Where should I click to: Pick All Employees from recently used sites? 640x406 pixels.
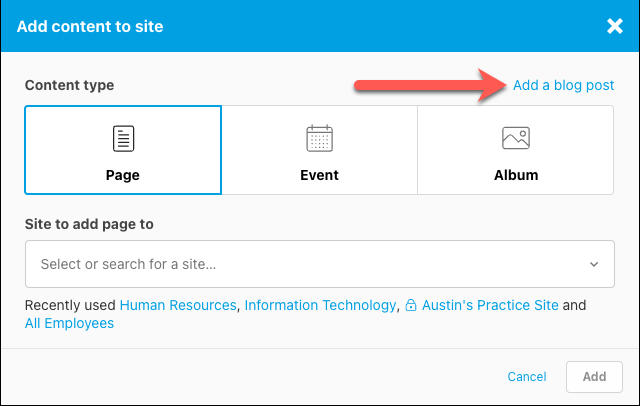click(x=69, y=323)
